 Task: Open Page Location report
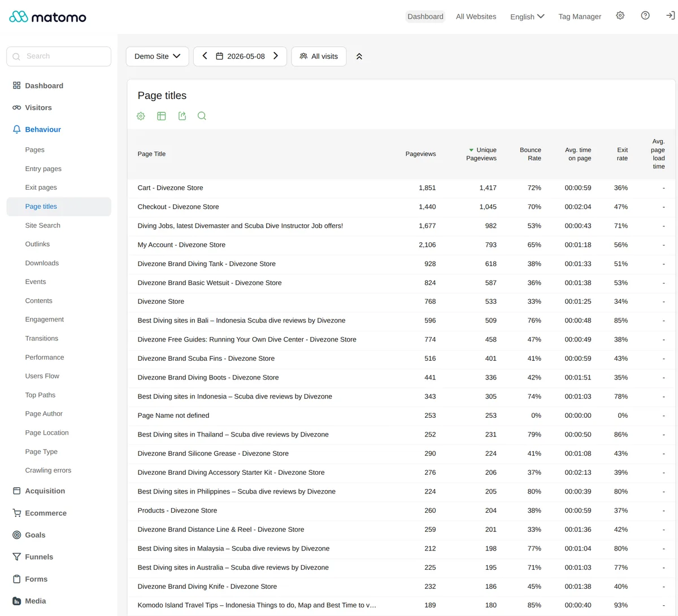click(47, 432)
